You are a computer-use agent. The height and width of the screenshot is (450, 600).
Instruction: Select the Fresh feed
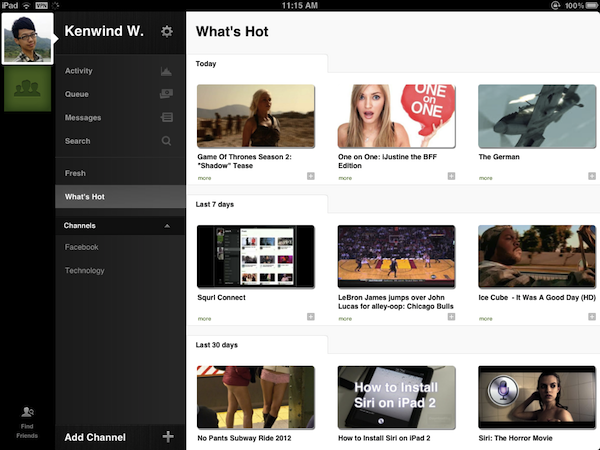(x=120, y=173)
